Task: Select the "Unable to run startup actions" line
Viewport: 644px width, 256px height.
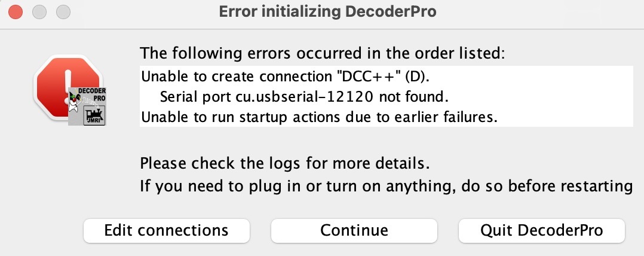Action: coord(319,117)
